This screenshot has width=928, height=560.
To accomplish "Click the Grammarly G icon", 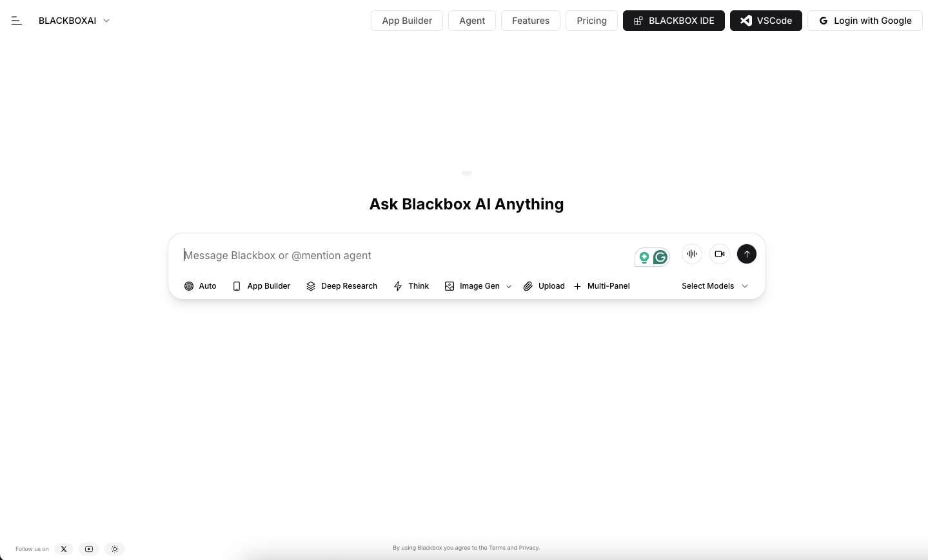I will coord(660,258).
